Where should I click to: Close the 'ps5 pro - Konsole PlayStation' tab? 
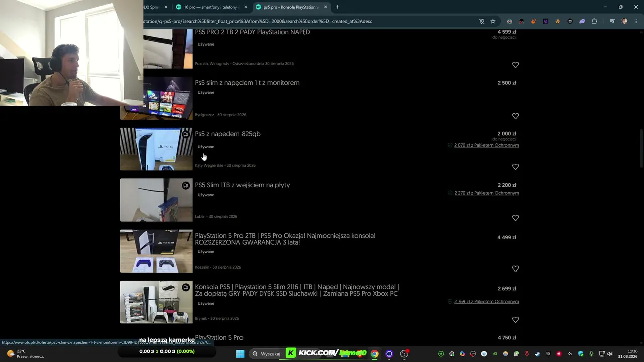[325, 7]
